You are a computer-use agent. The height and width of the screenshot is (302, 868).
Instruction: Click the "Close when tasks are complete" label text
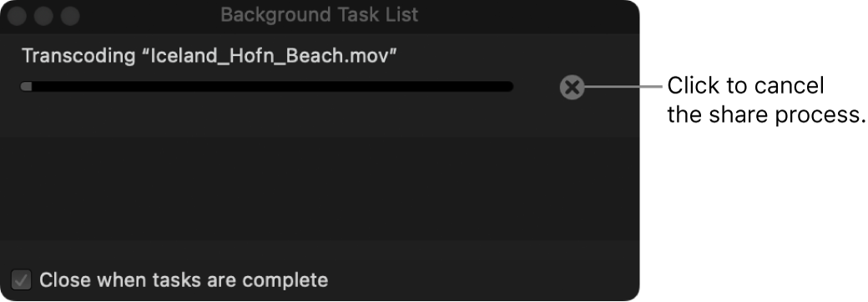point(184,279)
